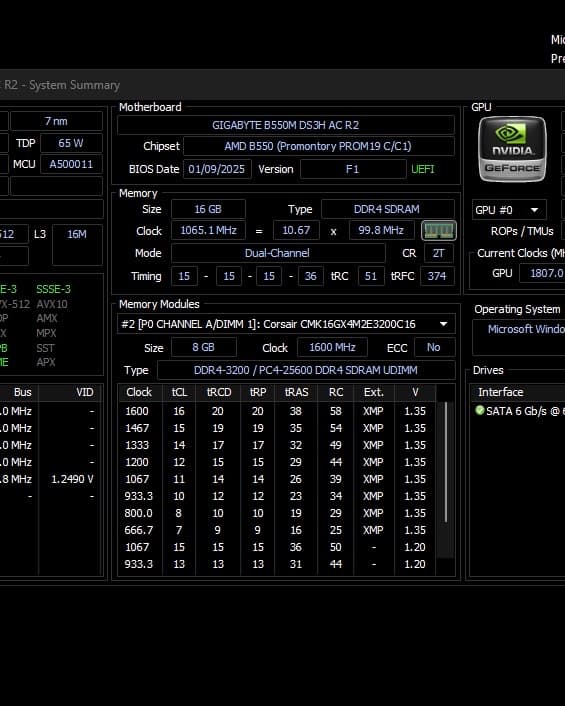This screenshot has width=565, height=706.
Task: Click the BIOS Date 01/09/2025 field
Action: 217,169
